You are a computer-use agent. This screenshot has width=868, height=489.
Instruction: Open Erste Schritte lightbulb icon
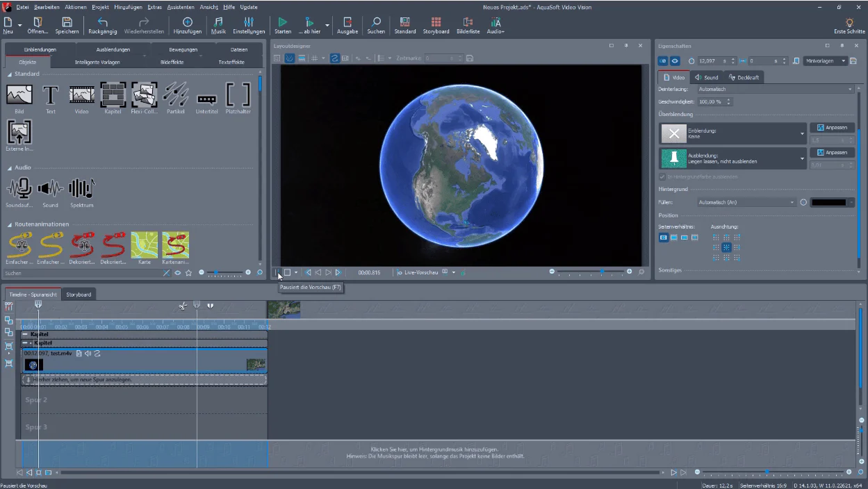[x=849, y=26]
